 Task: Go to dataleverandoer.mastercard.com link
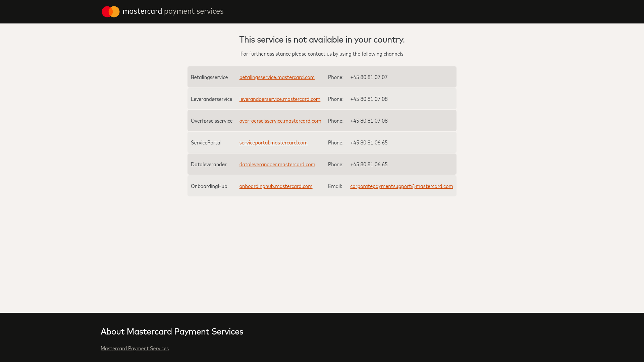277,164
